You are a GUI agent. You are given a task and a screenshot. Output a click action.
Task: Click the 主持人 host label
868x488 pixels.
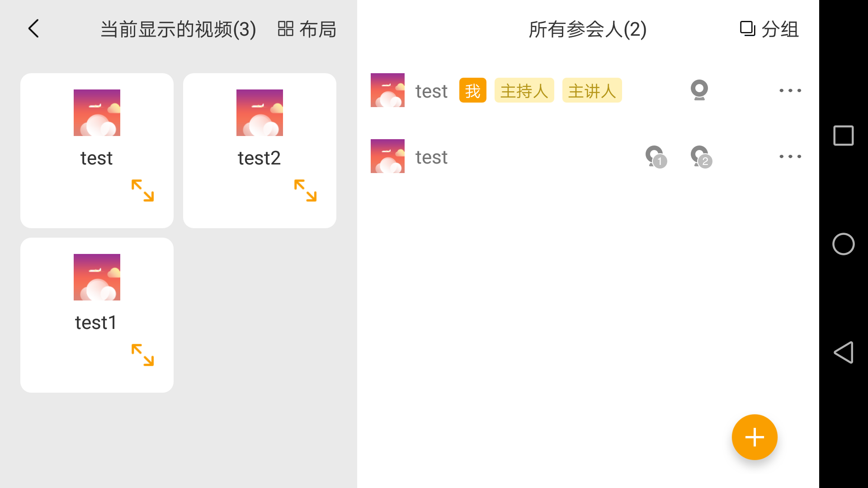click(x=524, y=90)
